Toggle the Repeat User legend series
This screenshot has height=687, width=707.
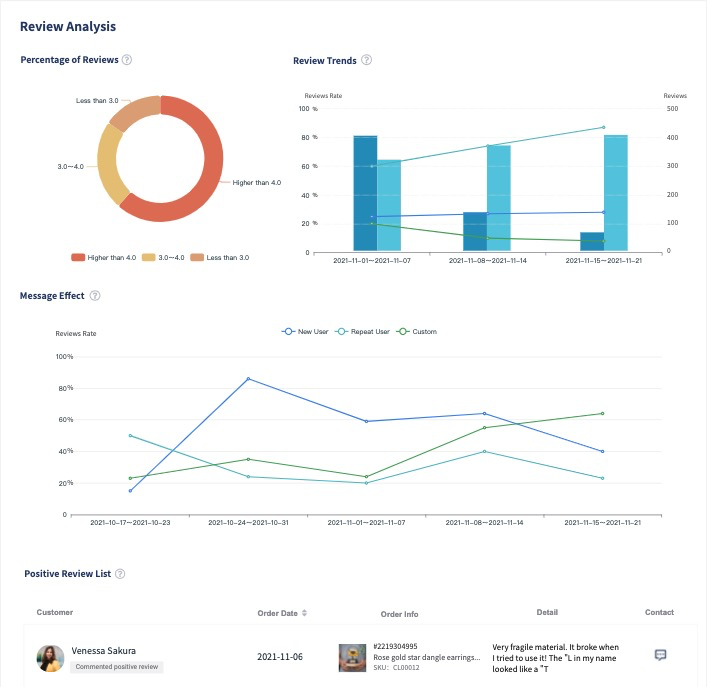pyautogui.click(x=363, y=331)
